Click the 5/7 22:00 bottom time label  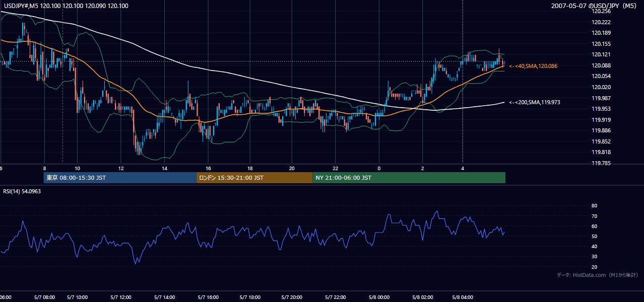[336, 297]
